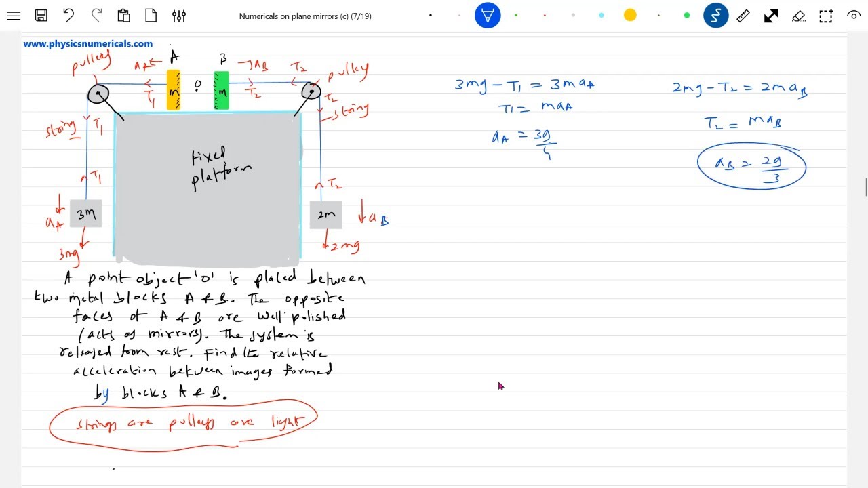Click the vertical scrollbar thumb on right edge
This screenshot has height=488, width=868.
865,186
